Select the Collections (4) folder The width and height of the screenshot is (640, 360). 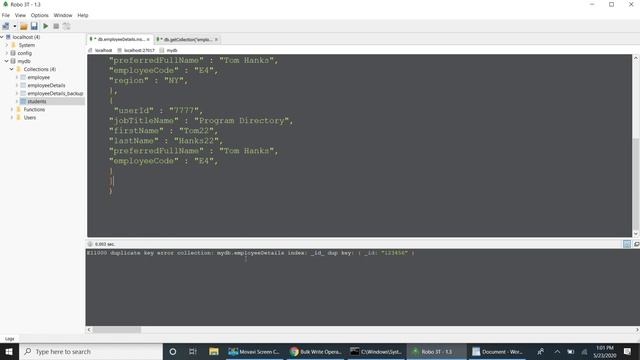(40, 69)
